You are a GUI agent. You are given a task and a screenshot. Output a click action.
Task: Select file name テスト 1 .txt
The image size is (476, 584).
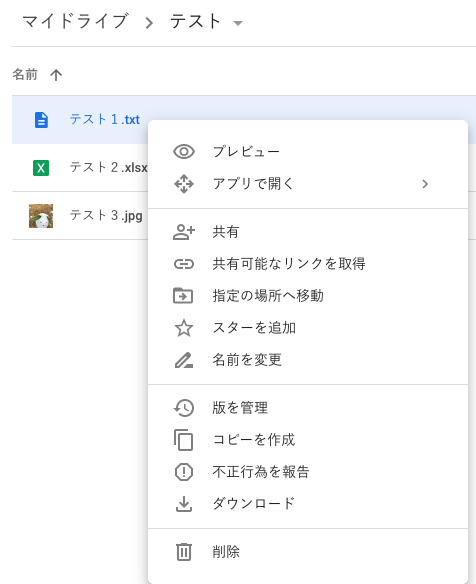point(105,120)
